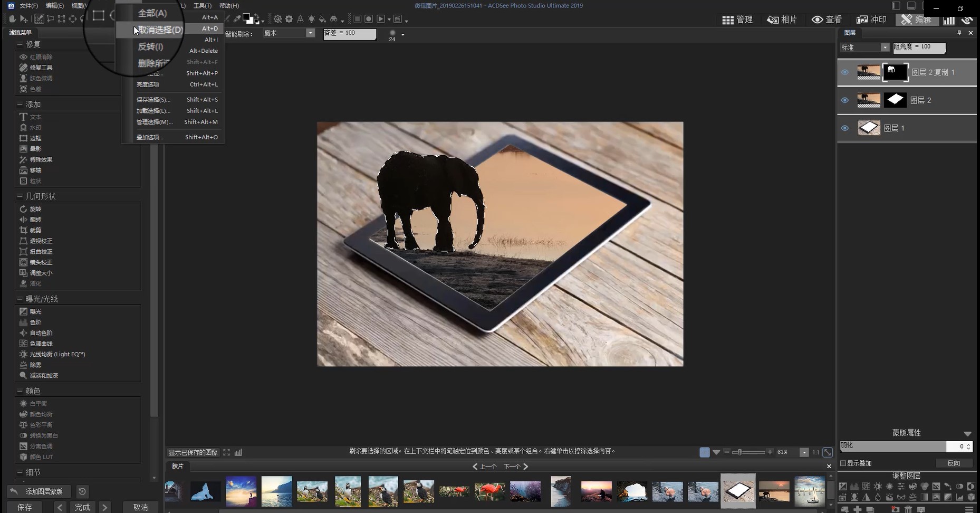The height and width of the screenshot is (513, 980).
Task: Open the Text tool in Add group
Action: coord(30,117)
